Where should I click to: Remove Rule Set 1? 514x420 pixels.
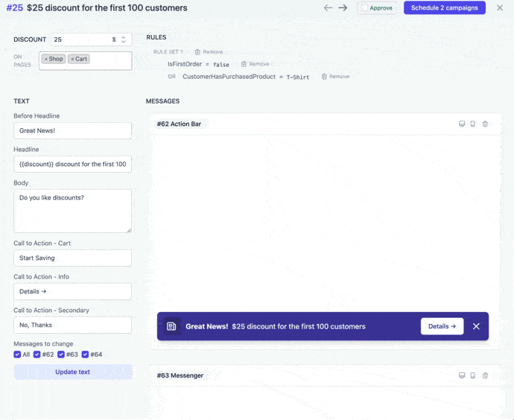coord(209,52)
